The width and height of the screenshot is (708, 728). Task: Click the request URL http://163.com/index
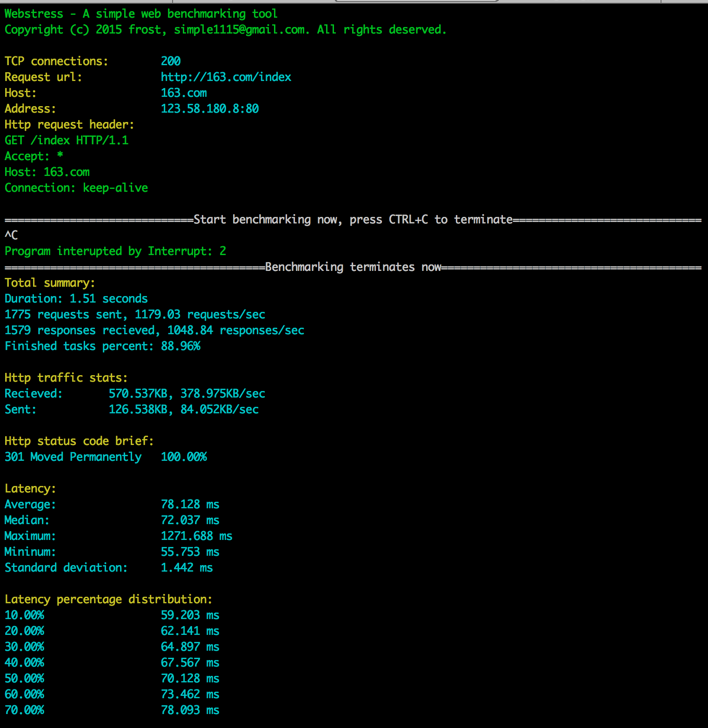[x=226, y=77]
